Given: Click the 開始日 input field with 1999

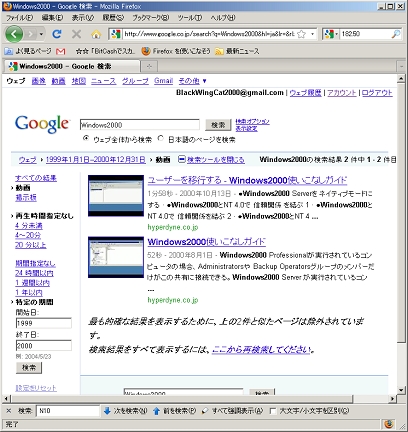Looking at the screenshot, I should pyautogui.click(x=44, y=323).
